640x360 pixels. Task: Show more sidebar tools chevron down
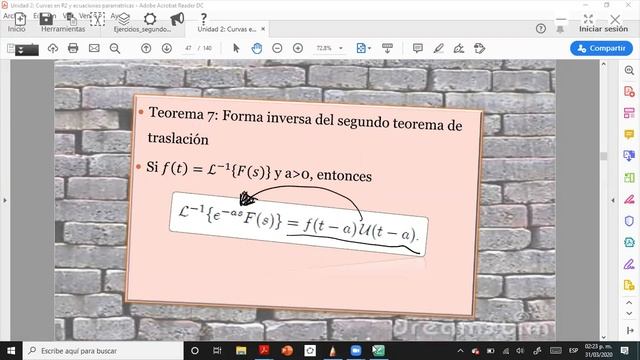629,313
